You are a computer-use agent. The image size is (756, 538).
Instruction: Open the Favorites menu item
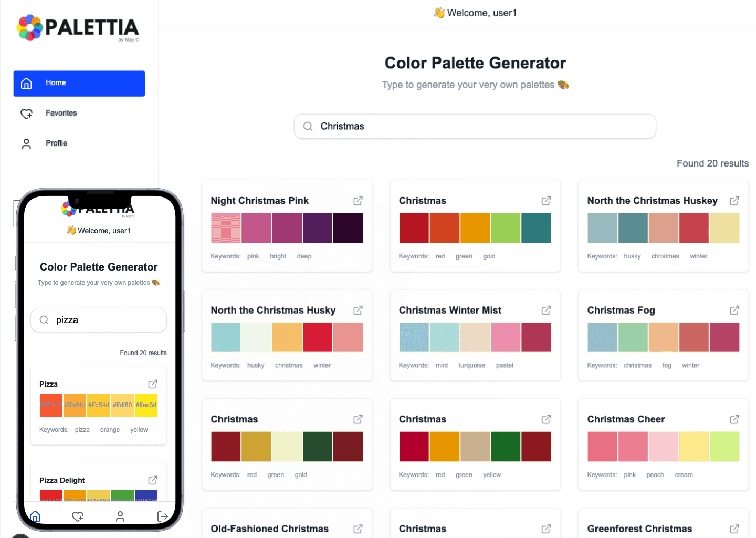[79, 113]
